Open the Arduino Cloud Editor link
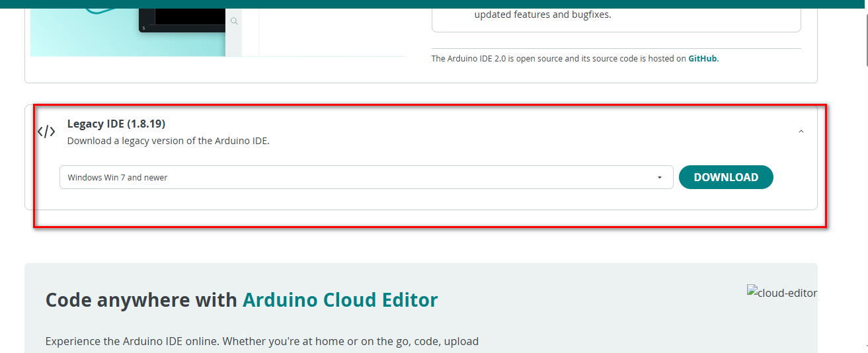This screenshot has width=868, height=353. pyautogui.click(x=340, y=300)
